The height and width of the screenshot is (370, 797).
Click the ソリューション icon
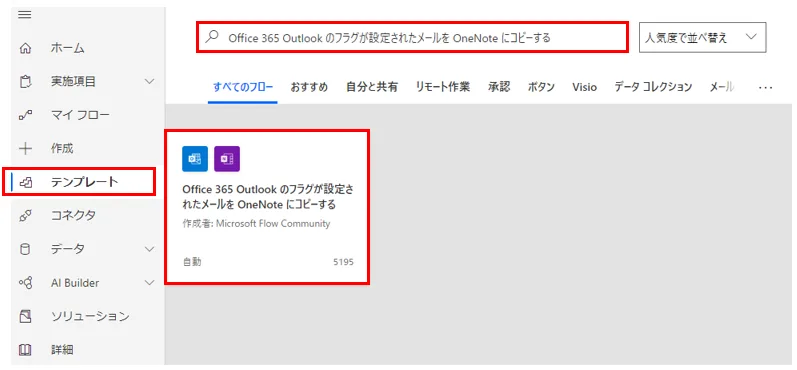[x=25, y=316]
